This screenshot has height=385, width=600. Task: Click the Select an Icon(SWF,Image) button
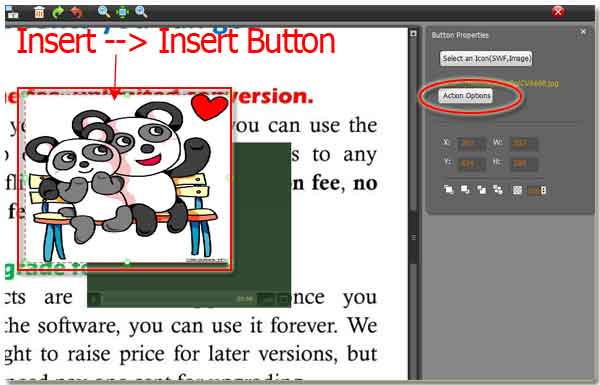[x=486, y=59]
